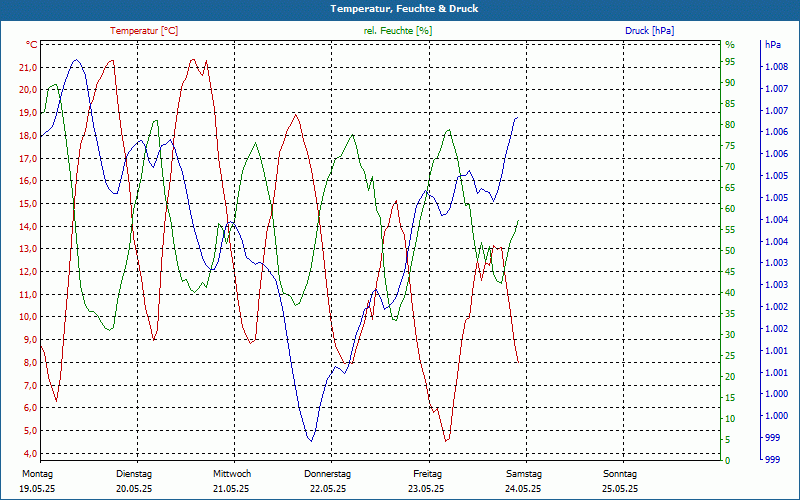This screenshot has width=800, height=500.
Task: Click the '20' value on humidity axis
Action: [x=730, y=377]
